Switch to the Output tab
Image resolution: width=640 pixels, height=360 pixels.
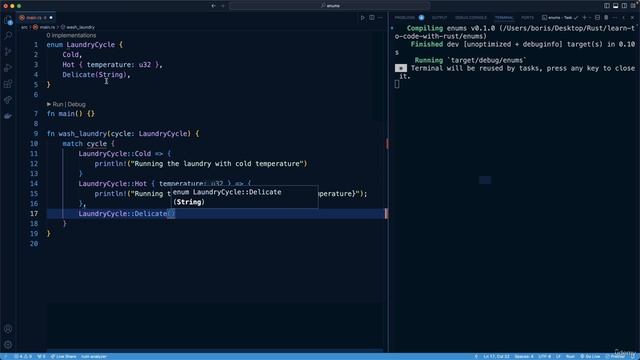point(440,18)
